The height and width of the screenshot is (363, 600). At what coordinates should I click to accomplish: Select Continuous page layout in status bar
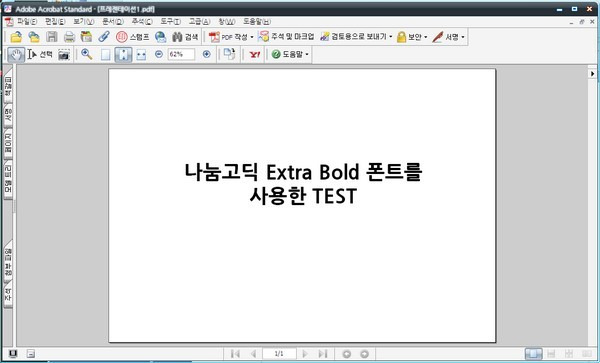click(551, 354)
